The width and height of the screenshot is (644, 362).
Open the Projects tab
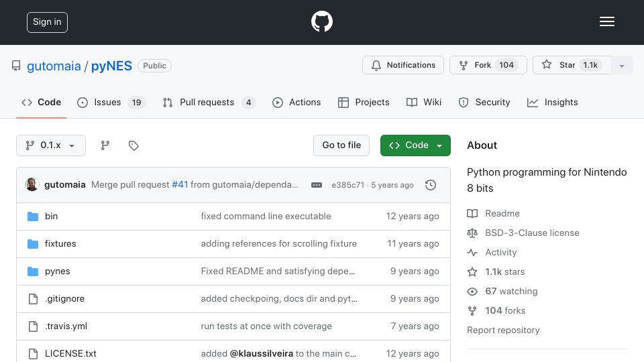[364, 102]
